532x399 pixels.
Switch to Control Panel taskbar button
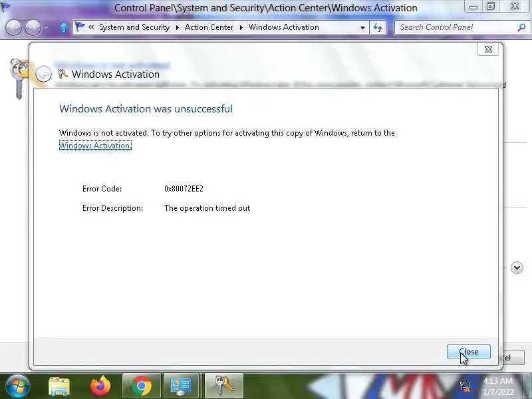coord(181,386)
